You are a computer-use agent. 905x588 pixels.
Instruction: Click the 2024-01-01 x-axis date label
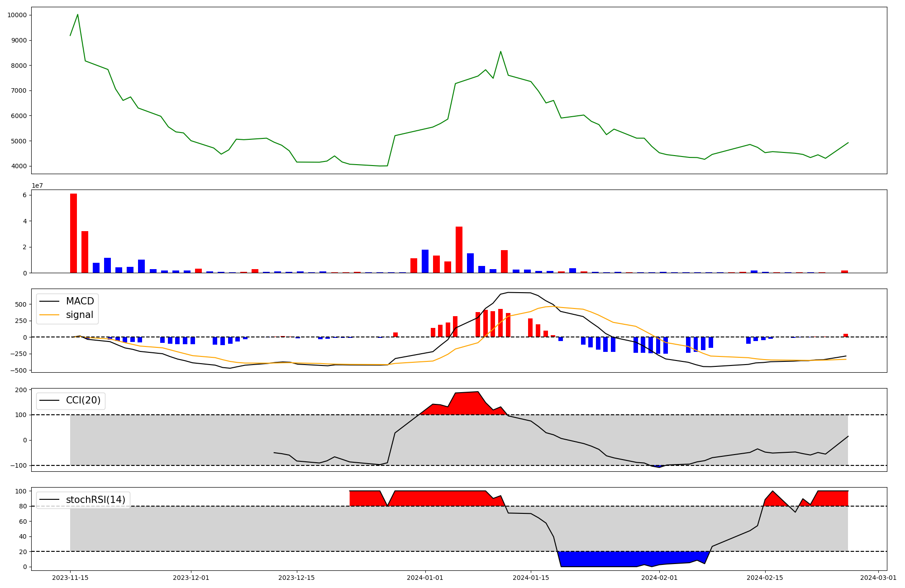425,578
